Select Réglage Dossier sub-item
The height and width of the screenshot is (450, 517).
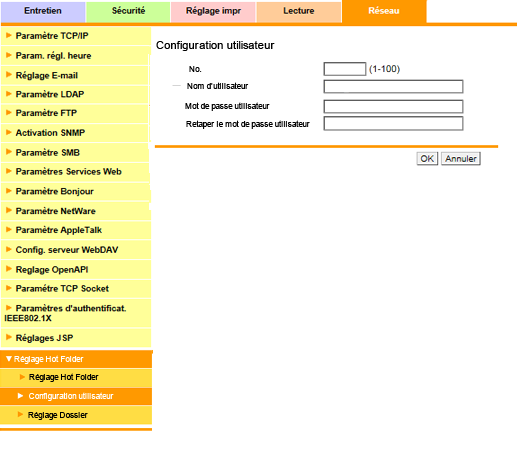(x=76, y=415)
